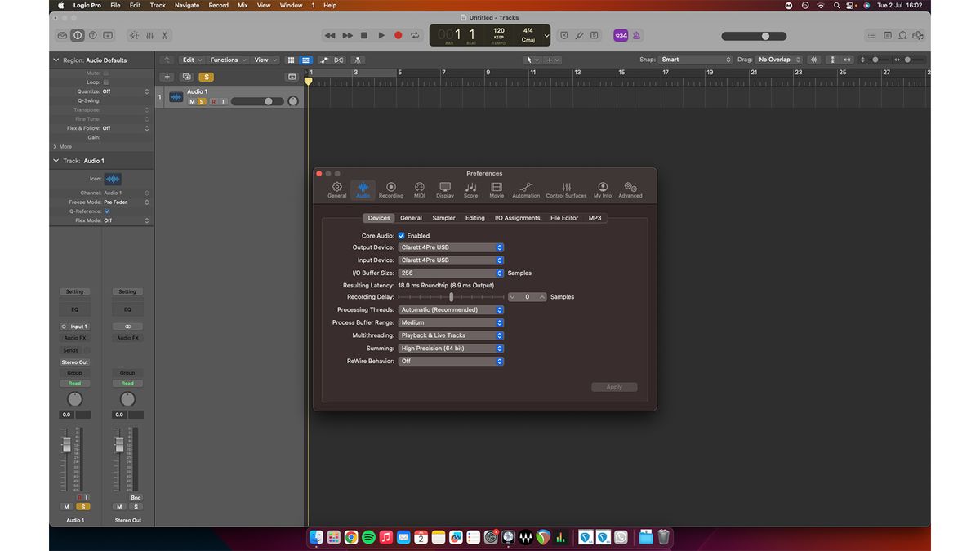The height and width of the screenshot is (551, 980).
Task: Open the MIDI preferences pane
Action: coord(419,190)
